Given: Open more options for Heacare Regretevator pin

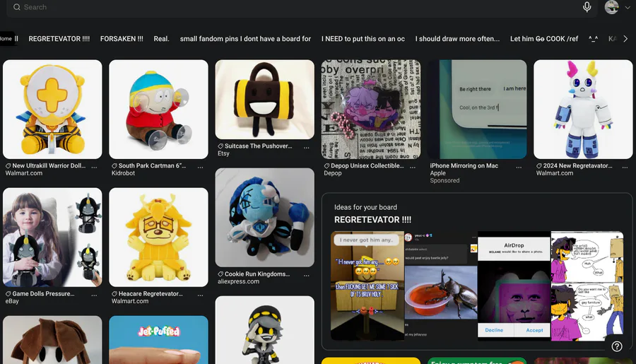Looking at the screenshot, I should point(201,295).
